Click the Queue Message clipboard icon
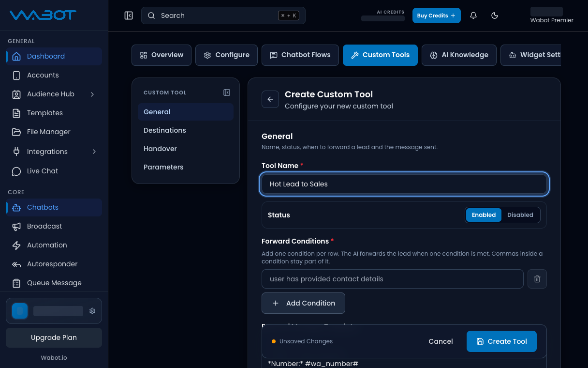Image resolution: width=588 pixels, height=368 pixels. pyautogui.click(x=16, y=283)
